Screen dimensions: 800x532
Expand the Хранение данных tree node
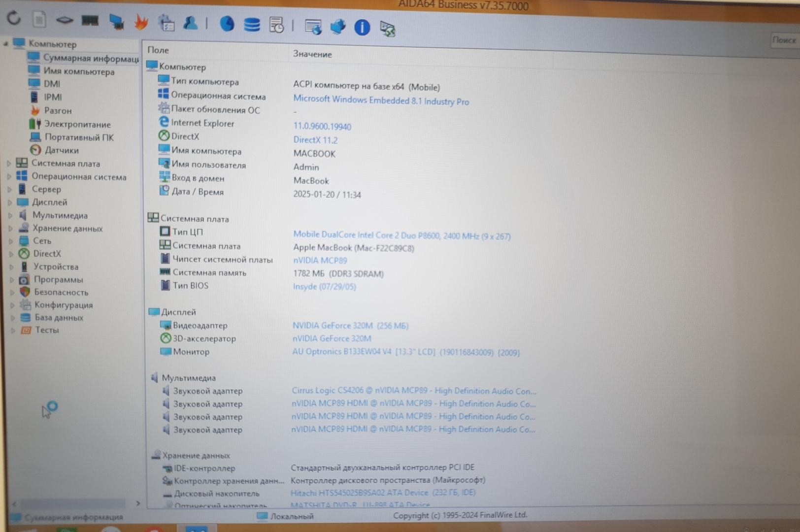click(x=11, y=228)
